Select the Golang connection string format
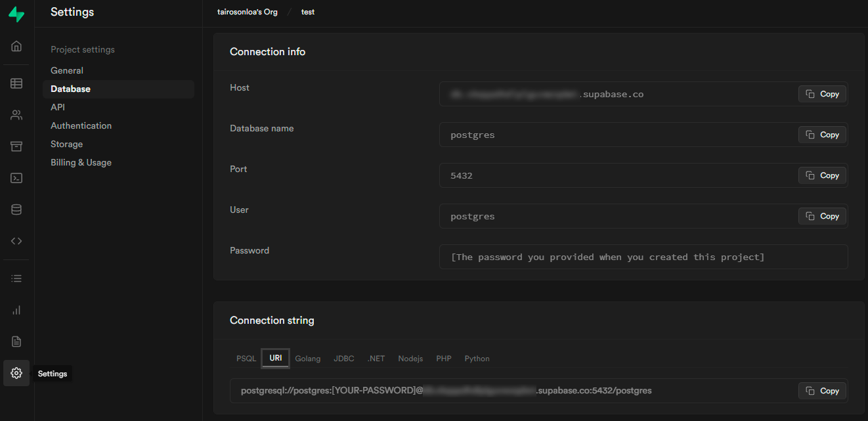868x421 pixels. coord(307,358)
